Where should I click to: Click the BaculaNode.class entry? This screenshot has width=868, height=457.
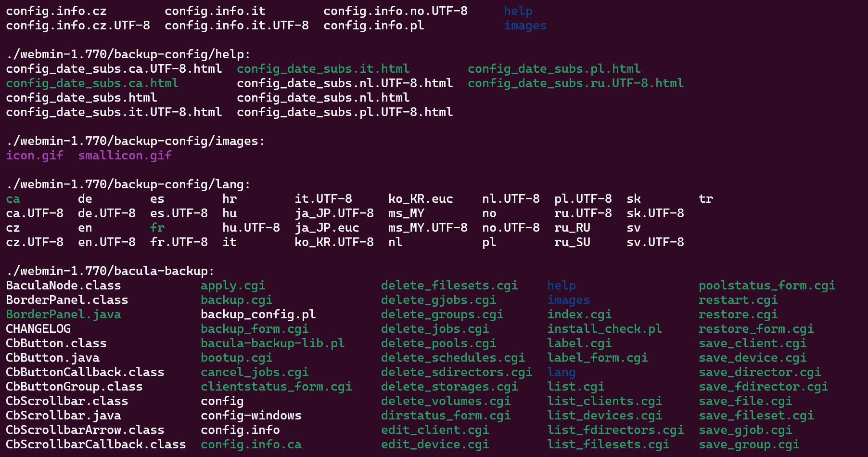tap(64, 286)
